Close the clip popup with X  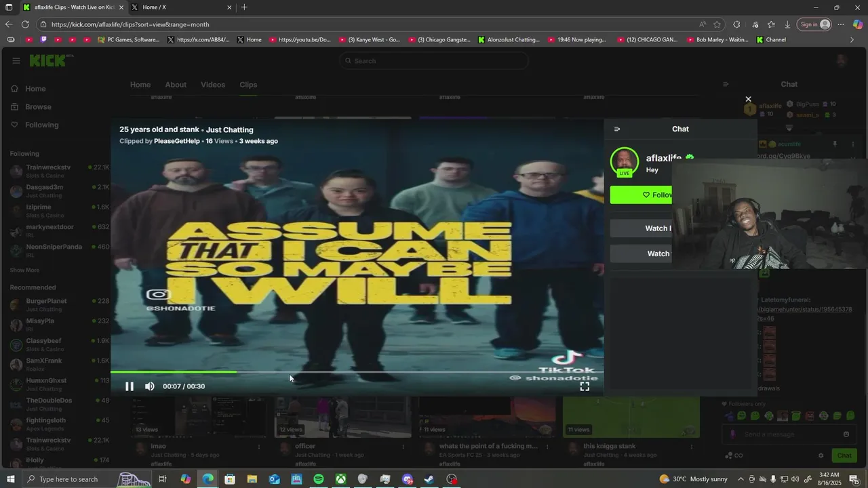[749, 99]
